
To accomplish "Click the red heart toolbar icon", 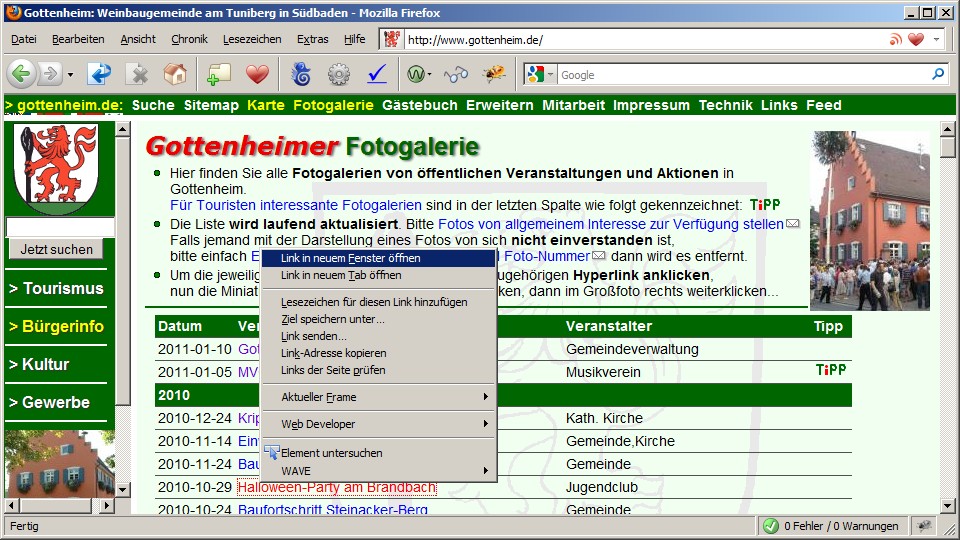I will point(258,74).
